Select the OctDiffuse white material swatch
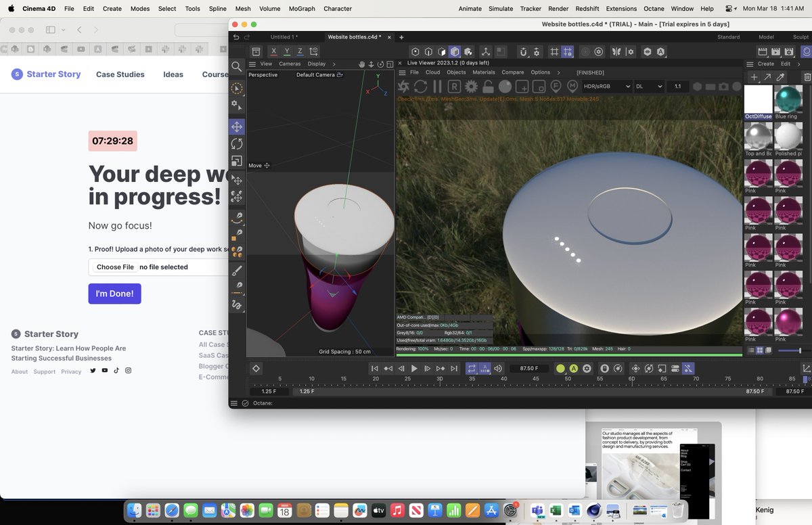The height and width of the screenshot is (525, 812). (x=759, y=99)
